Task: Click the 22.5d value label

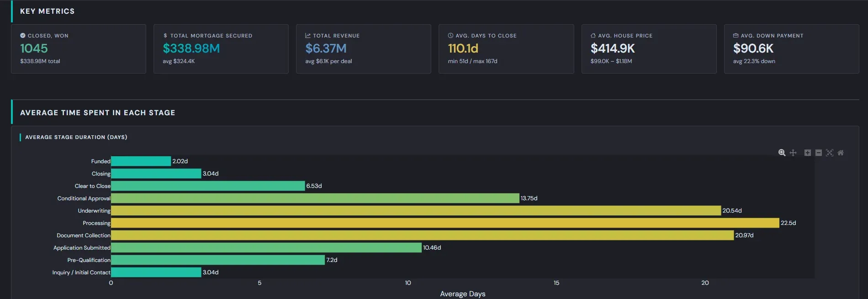Action: click(x=788, y=223)
